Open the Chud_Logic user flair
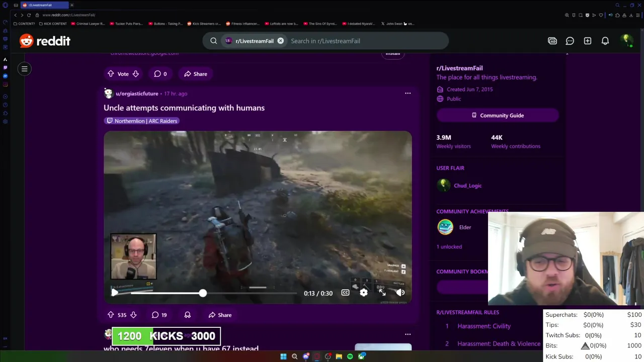This screenshot has width=644, height=362. point(467,186)
